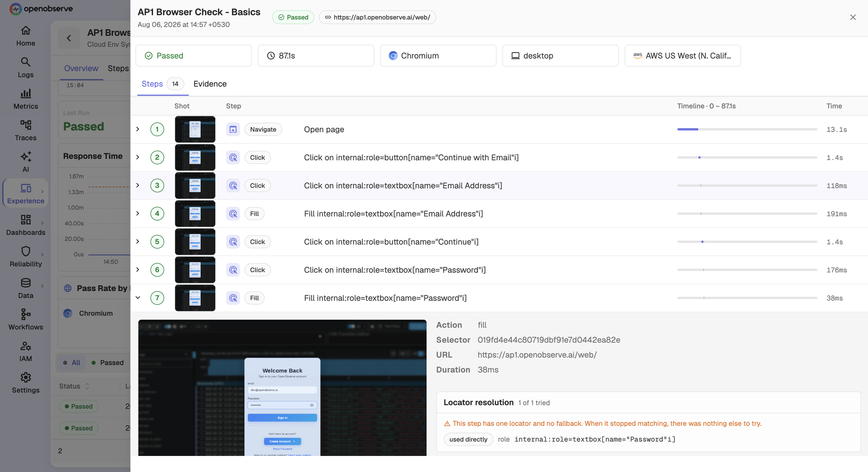Go to Metrics in the sidebar
The image size is (868, 472).
click(26, 99)
